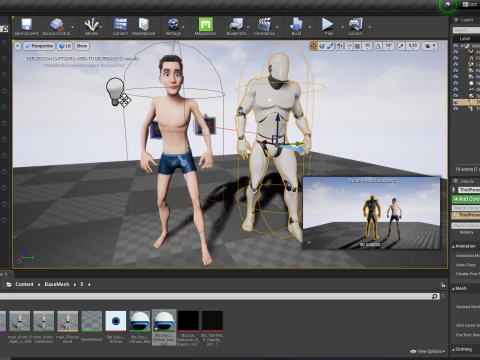Viewport: 480px width, 360px height.
Task: Open the Modes toolbar icon
Action: [91, 25]
